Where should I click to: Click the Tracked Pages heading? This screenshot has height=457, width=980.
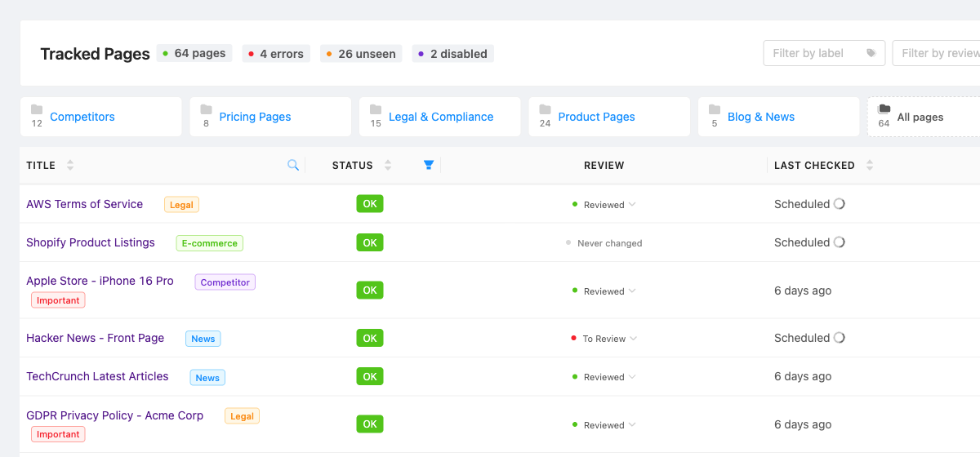click(x=95, y=54)
